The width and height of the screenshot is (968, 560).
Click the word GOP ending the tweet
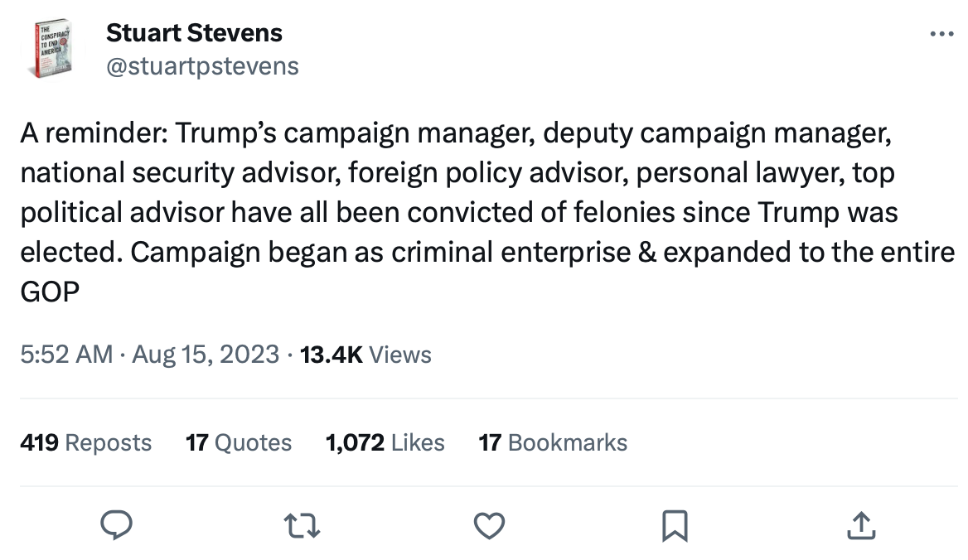(50, 292)
